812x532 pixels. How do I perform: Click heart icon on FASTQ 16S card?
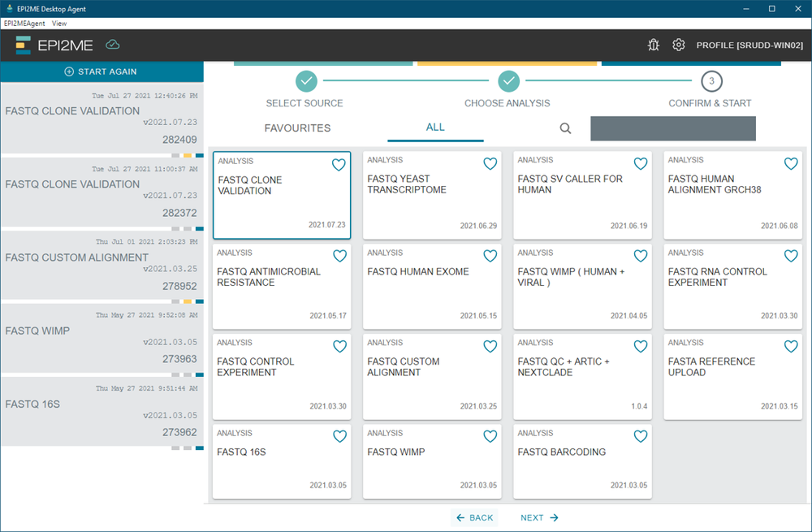[339, 436]
